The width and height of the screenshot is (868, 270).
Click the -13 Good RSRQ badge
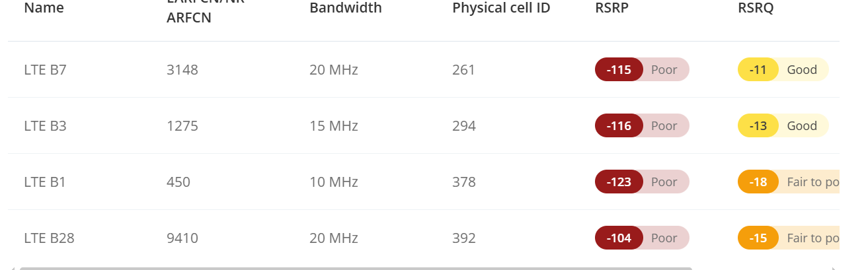tap(783, 125)
